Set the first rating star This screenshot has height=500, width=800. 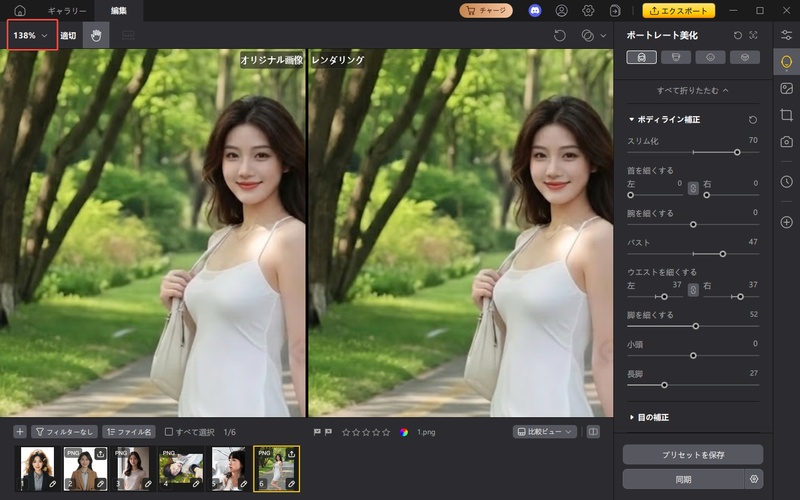[346, 432]
